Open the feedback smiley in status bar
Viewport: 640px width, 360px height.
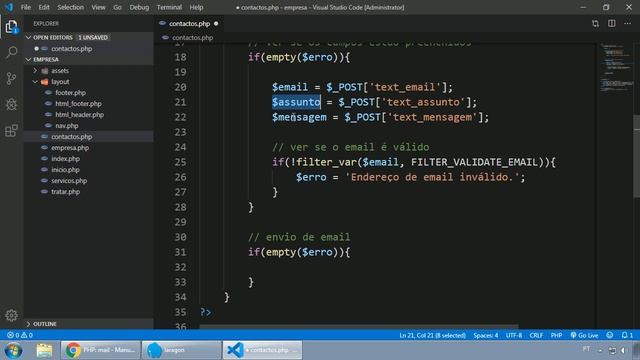609,335
